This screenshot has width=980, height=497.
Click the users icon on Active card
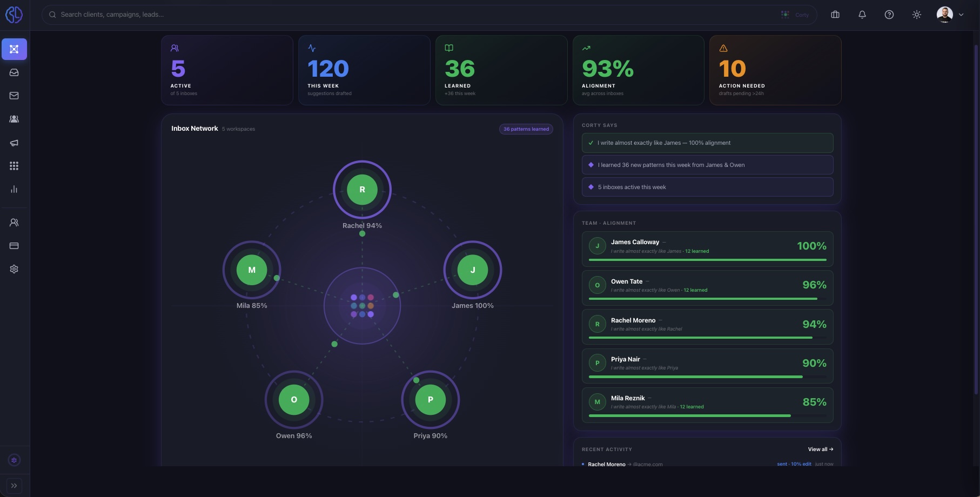(174, 48)
